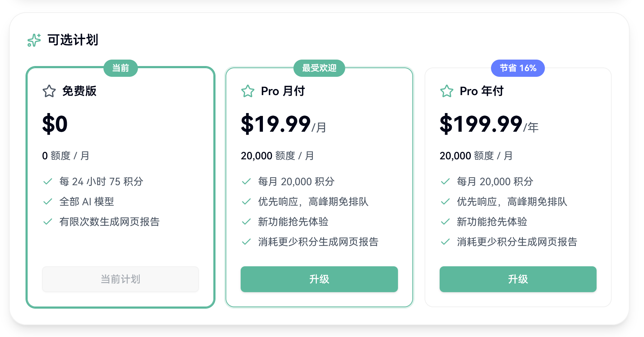Click the 可选计划 heading
Screen dimensions: 644x337
point(73,40)
